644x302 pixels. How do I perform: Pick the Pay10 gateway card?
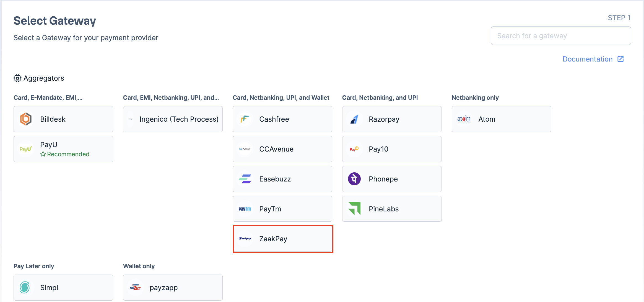point(392,149)
